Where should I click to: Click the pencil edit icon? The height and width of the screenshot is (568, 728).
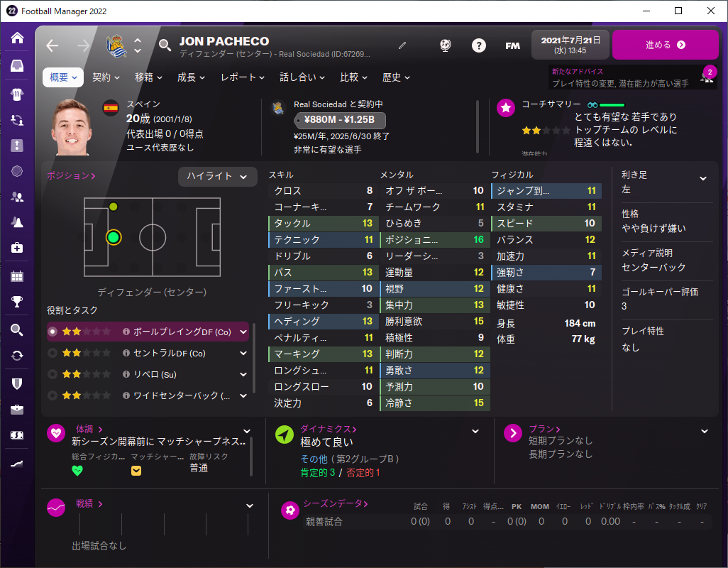pos(402,45)
